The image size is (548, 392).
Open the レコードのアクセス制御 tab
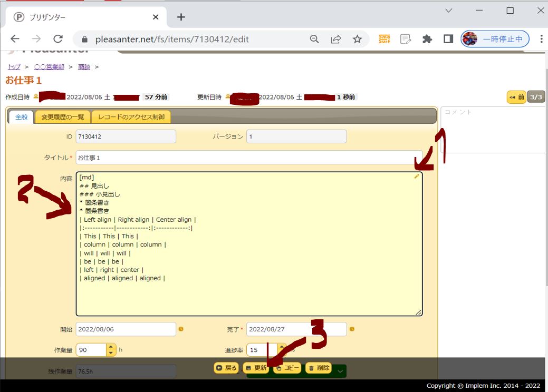[x=131, y=117]
